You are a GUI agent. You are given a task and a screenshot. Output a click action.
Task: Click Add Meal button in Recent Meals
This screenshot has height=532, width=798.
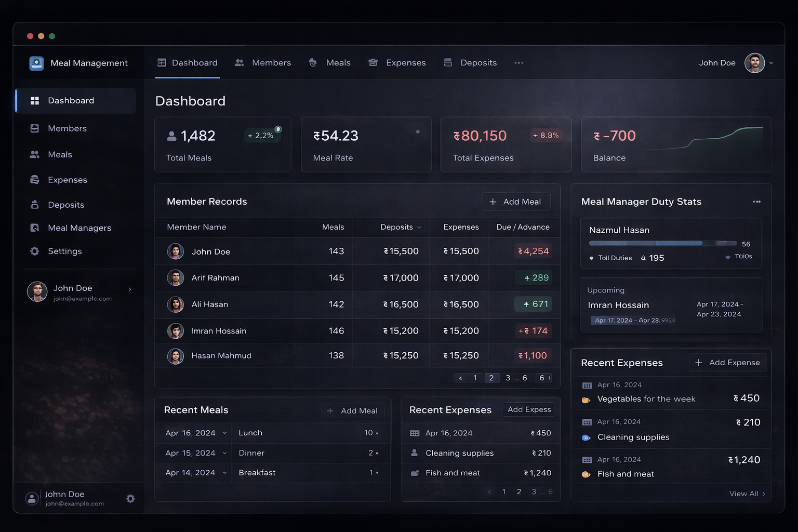pyautogui.click(x=353, y=411)
